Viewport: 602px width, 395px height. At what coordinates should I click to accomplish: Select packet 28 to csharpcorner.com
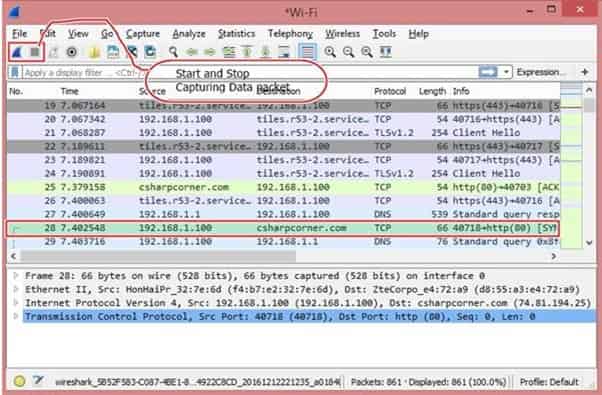coord(283,228)
